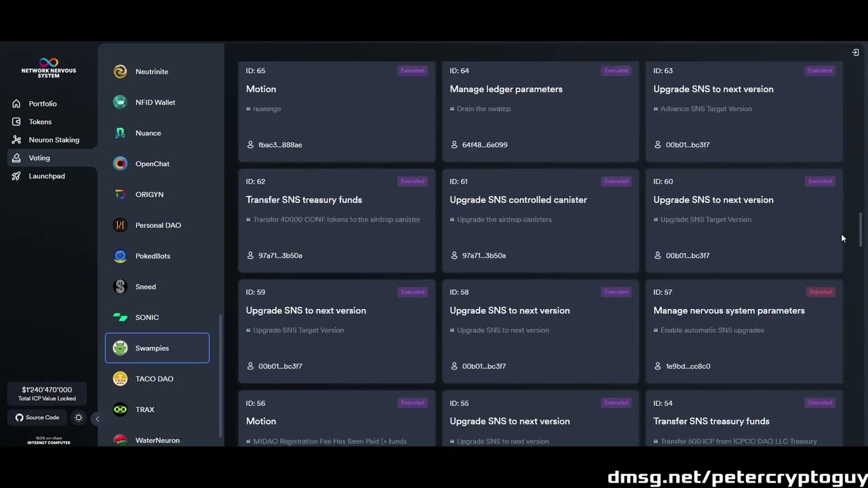The image size is (868, 488).
Task: Open the Portfolio page icon
Action: (x=16, y=104)
